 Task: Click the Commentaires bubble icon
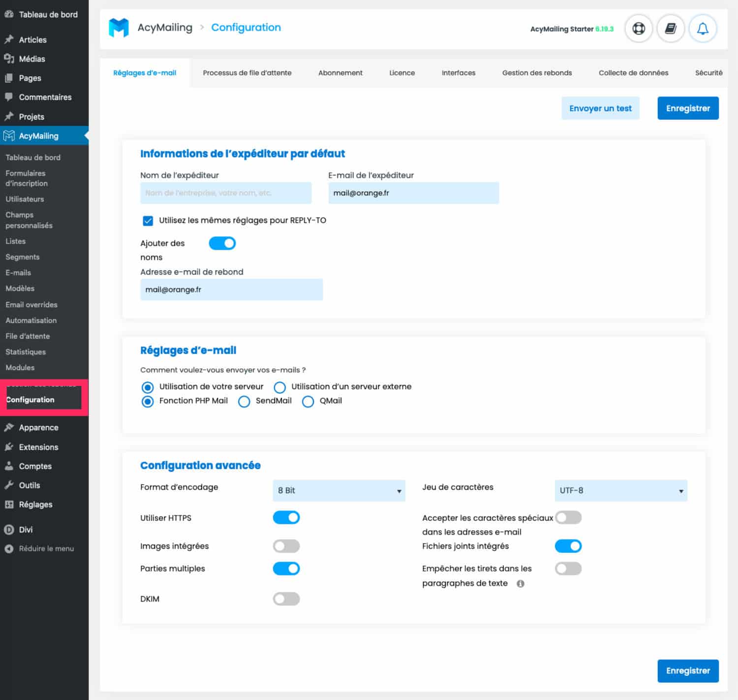tap(9, 97)
